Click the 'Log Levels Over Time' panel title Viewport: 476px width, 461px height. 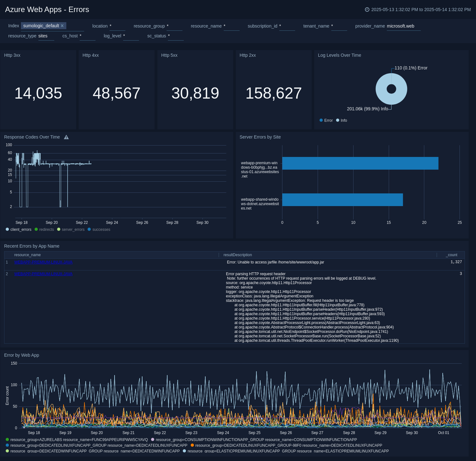point(340,55)
